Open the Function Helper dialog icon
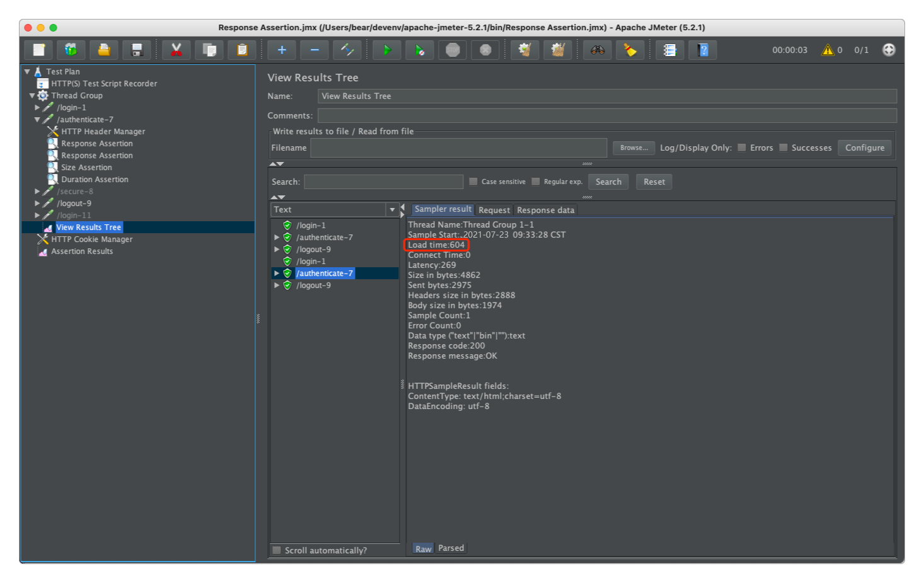Viewport: 924px width, 583px height. [670, 50]
